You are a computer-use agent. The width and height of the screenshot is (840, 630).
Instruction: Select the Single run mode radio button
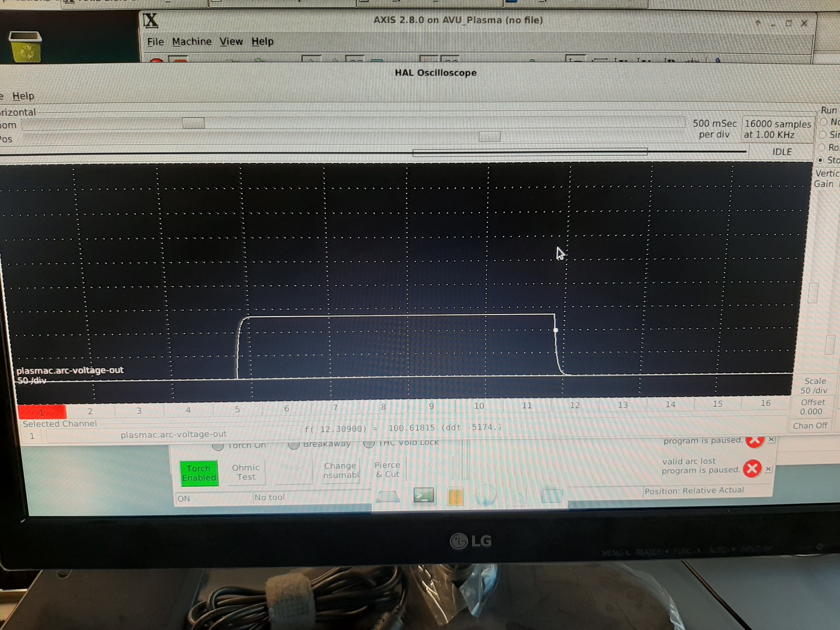click(823, 134)
